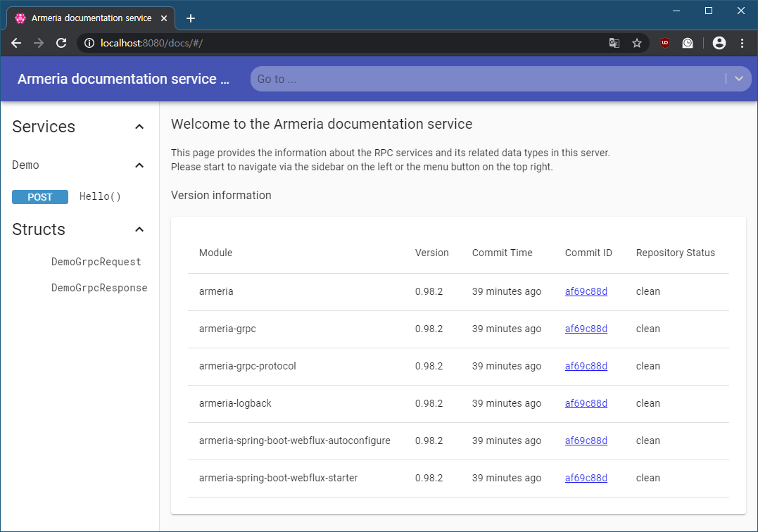Image resolution: width=758 pixels, height=532 pixels.
Task: Click the armeria-logback module name
Action: coord(236,403)
